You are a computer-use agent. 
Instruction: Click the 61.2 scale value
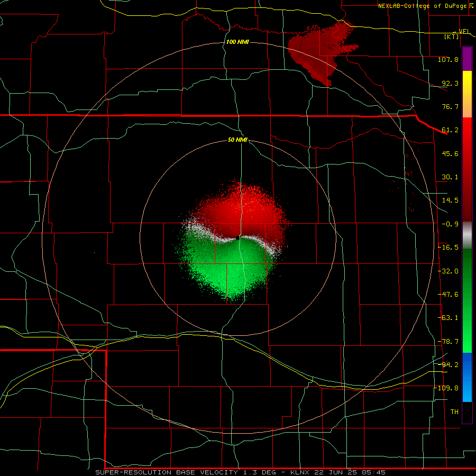coord(450,130)
